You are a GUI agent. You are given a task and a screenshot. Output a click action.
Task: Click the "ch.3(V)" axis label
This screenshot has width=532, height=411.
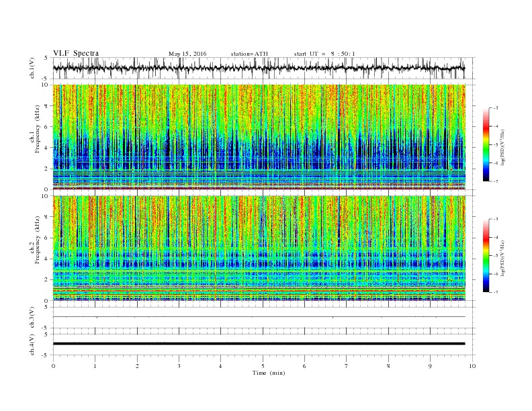[32, 318]
